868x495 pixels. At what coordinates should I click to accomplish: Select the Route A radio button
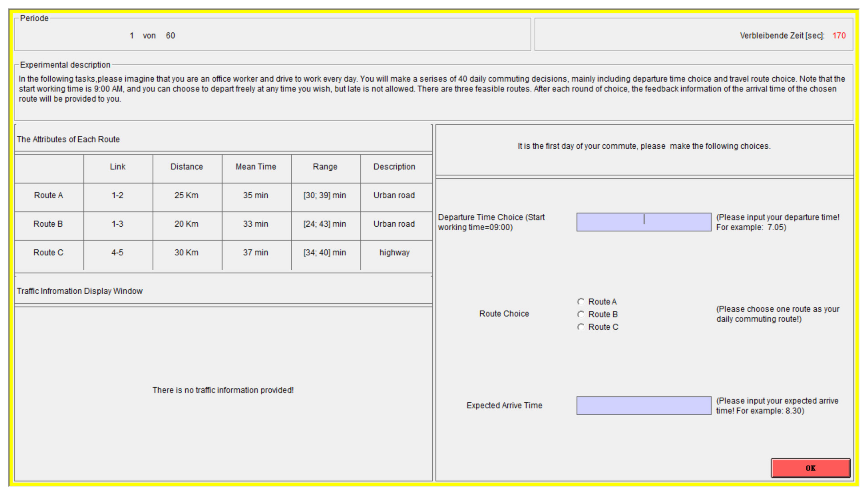[581, 302]
